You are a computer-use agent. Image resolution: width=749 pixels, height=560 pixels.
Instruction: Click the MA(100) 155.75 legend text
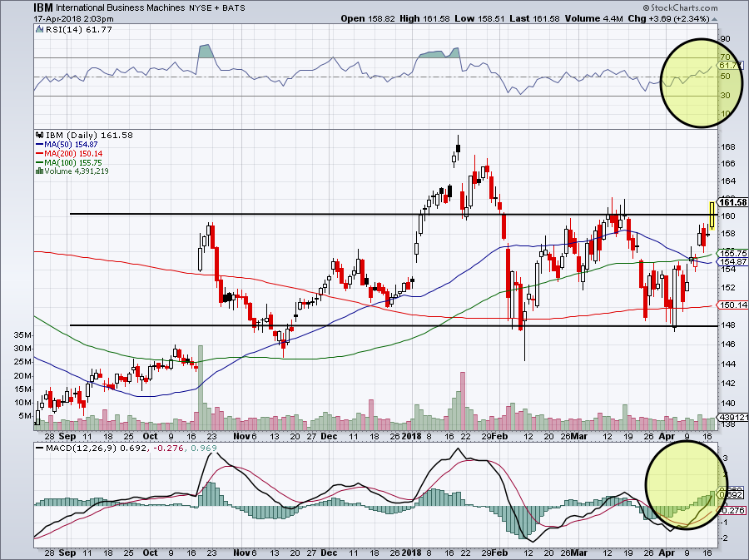tap(73, 163)
